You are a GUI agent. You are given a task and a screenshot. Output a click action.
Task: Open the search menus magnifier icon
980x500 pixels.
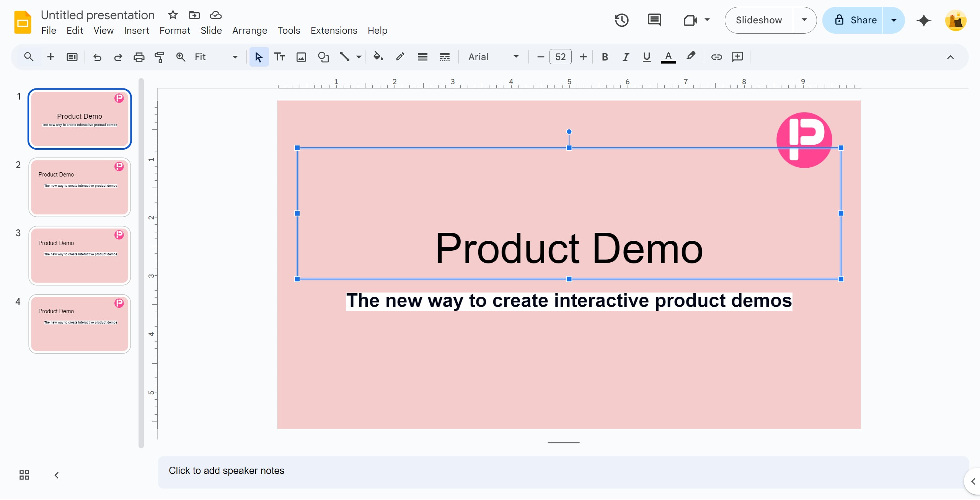point(29,57)
